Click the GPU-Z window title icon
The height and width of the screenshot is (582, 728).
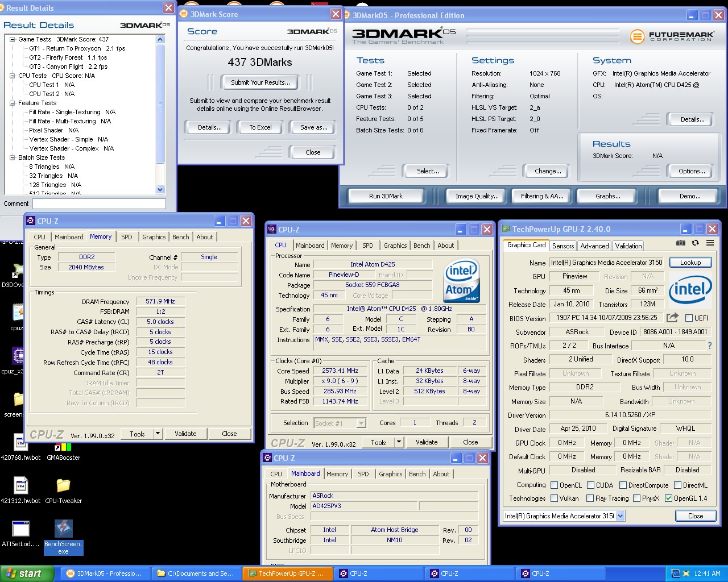506,229
